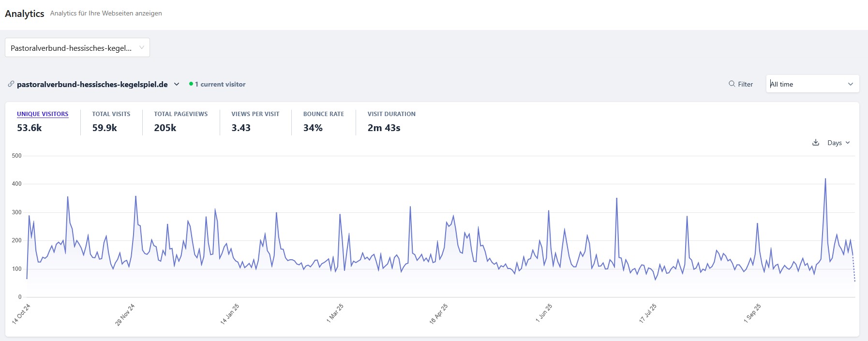The height and width of the screenshot is (341, 868).
Task: Open the Days interval dropdown
Action: point(838,143)
